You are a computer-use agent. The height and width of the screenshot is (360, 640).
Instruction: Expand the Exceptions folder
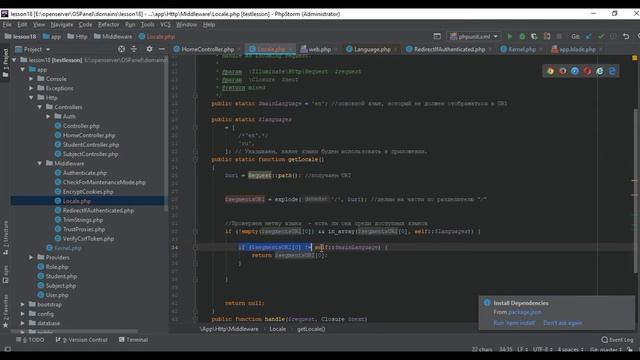point(31,88)
